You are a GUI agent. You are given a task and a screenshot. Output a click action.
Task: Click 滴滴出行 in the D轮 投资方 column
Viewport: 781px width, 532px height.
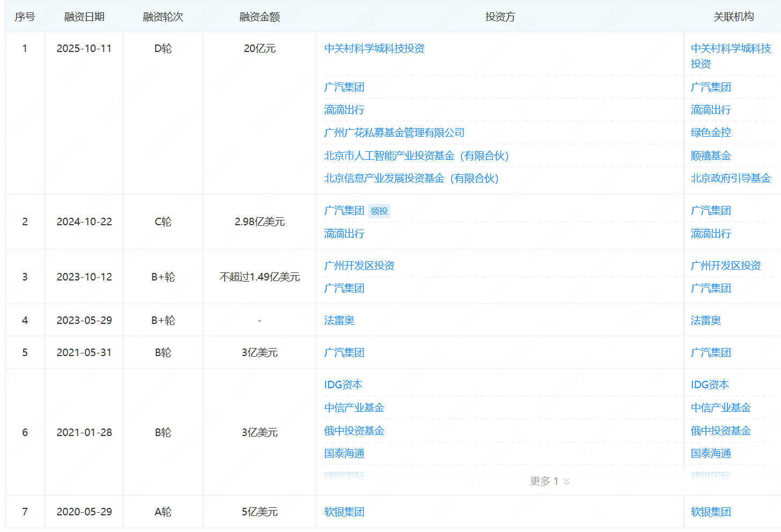[344, 110]
